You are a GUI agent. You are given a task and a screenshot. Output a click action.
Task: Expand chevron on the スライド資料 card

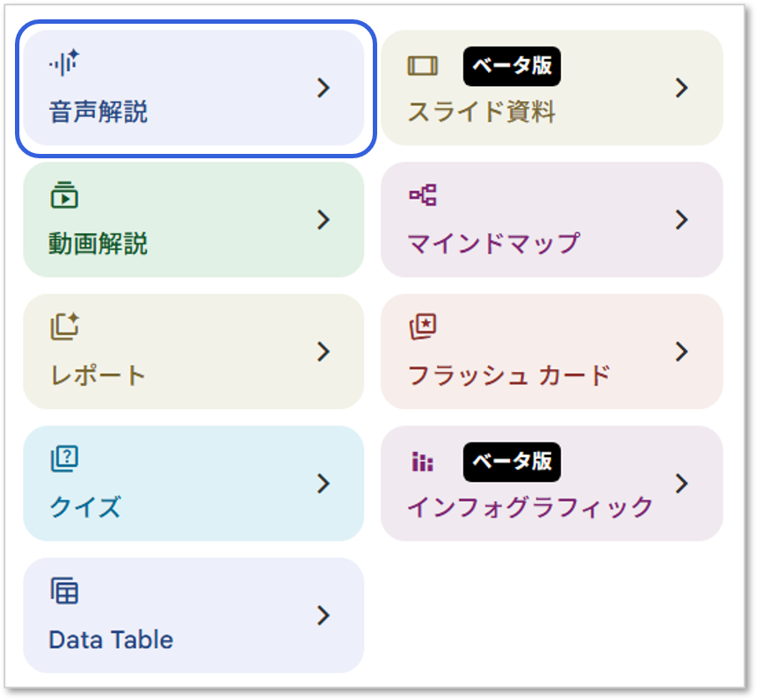pos(681,88)
